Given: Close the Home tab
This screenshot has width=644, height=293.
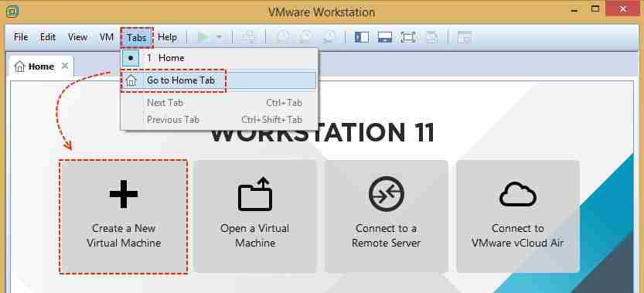Looking at the screenshot, I should tap(64, 66).
